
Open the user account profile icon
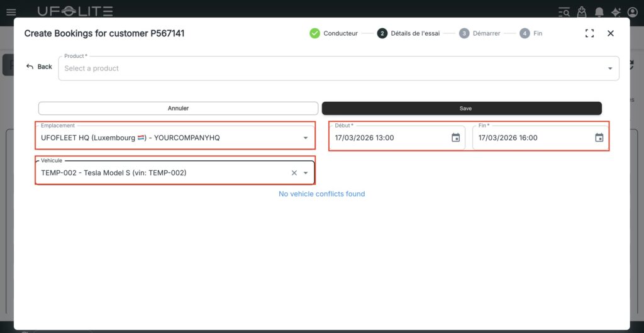pos(633,12)
